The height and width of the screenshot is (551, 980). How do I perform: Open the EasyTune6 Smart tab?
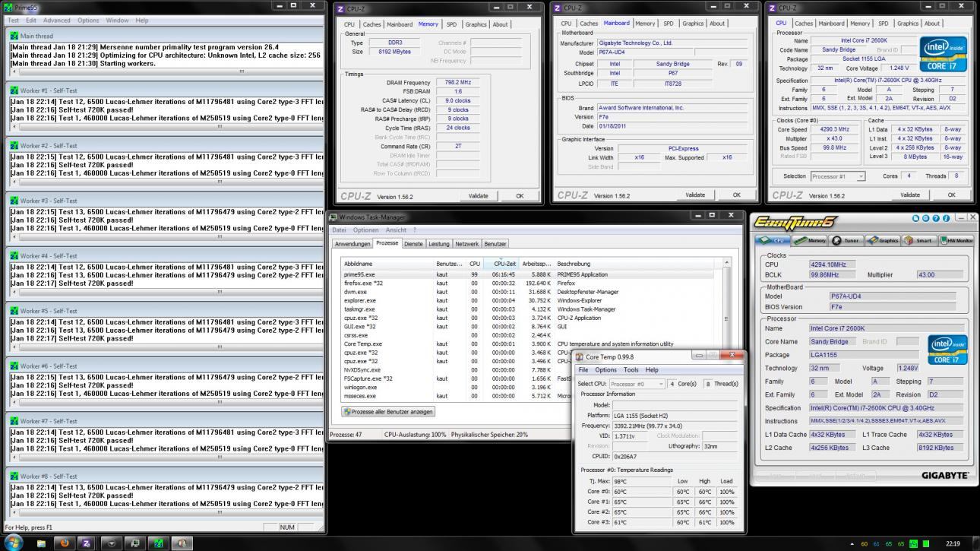[918, 240]
